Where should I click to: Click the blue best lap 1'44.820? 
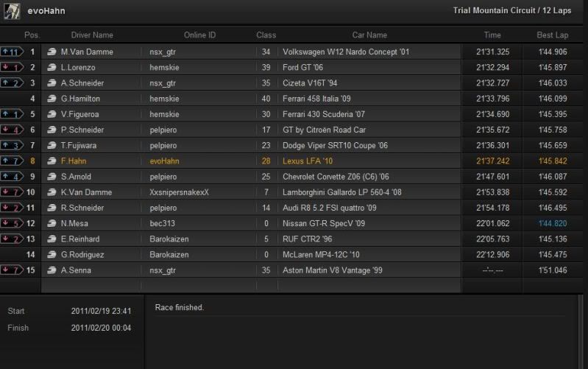pos(553,223)
